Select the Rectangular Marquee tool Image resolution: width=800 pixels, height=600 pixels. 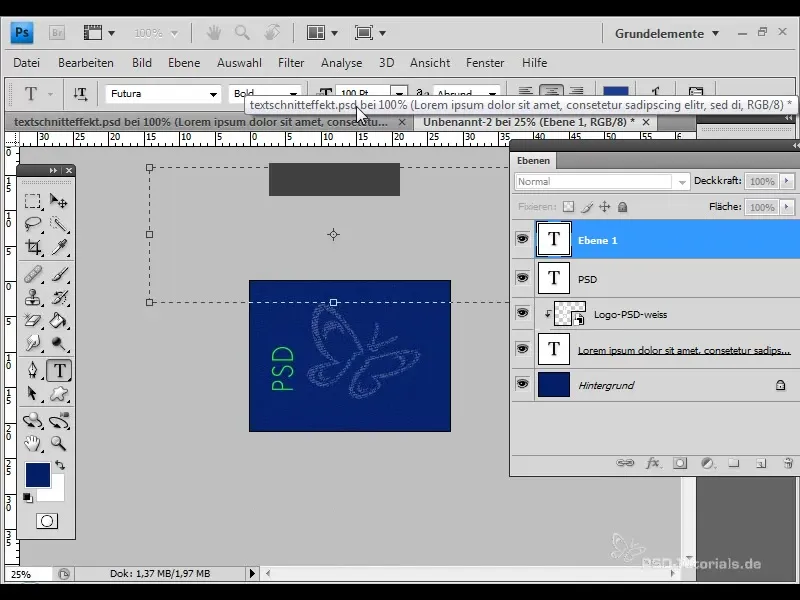pyautogui.click(x=33, y=201)
